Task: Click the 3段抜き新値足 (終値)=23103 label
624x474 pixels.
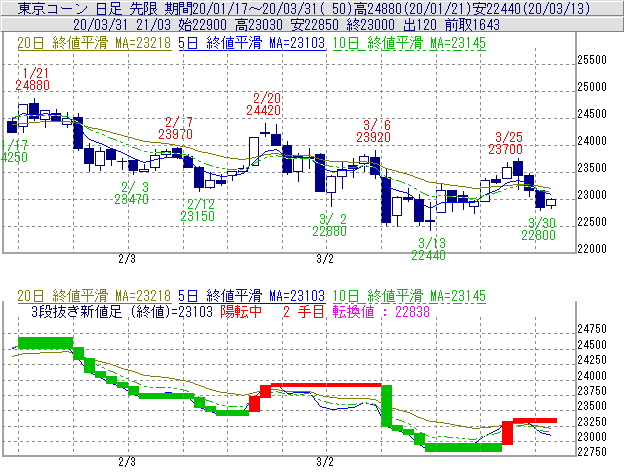Action: point(122,312)
